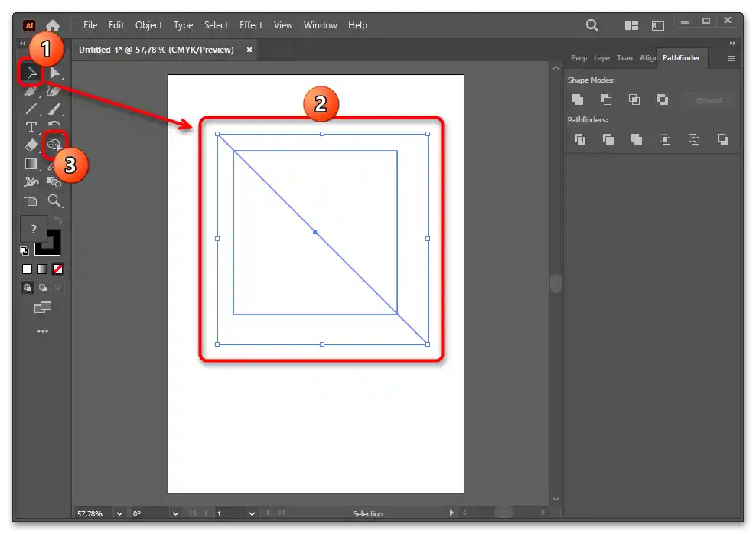This screenshot has height=534, width=756.
Task: Click the Minus Back pathfinder icon
Action: (x=723, y=139)
